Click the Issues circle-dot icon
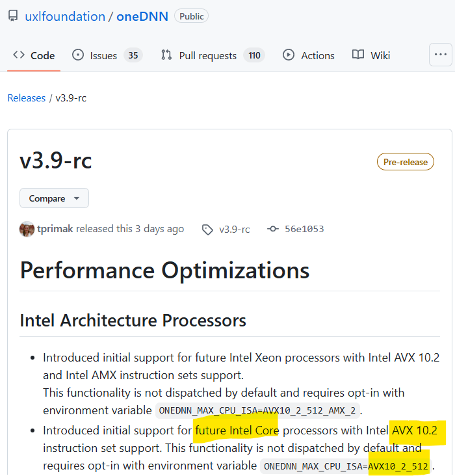Image resolution: width=455 pixels, height=476 pixels. 78,55
